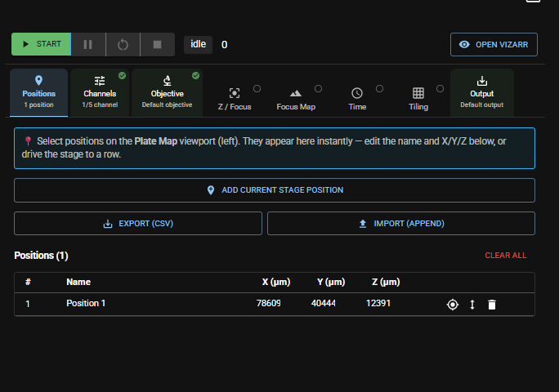
Task: Switch to the Tiling tab
Action: click(x=418, y=99)
